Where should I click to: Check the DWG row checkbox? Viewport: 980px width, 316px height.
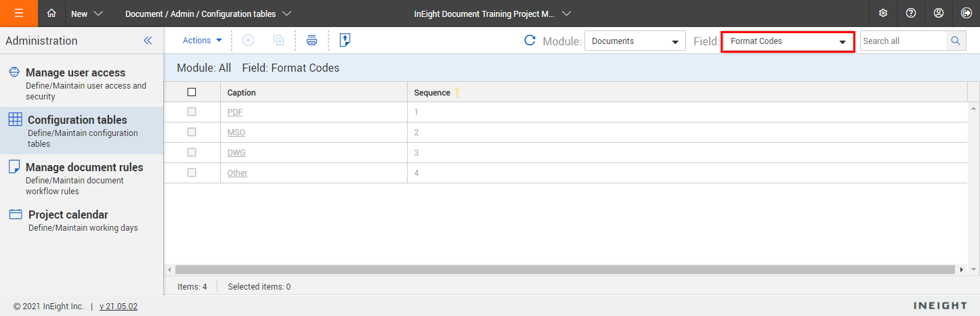point(192,152)
